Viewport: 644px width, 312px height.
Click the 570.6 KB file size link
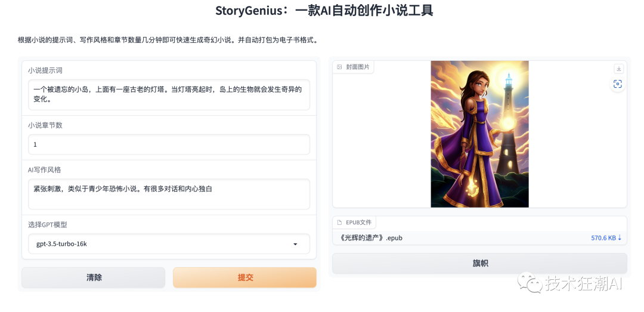[603, 238]
